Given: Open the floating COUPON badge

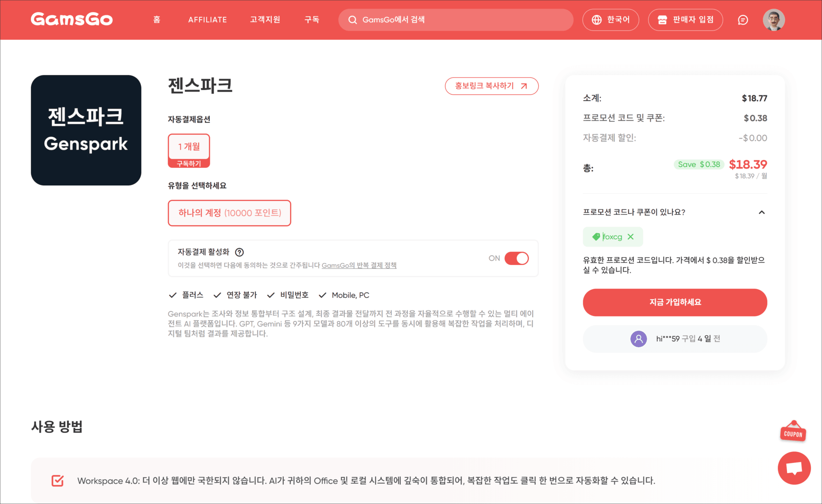Looking at the screenshot, I should click(793, 431).
